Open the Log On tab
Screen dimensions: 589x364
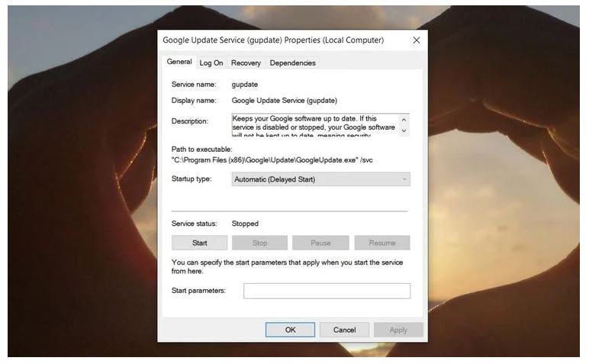(211, 63)
